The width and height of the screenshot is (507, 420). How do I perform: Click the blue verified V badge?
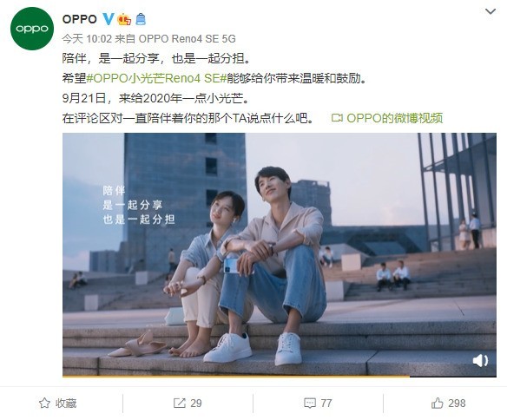click(x=109, y=19)
